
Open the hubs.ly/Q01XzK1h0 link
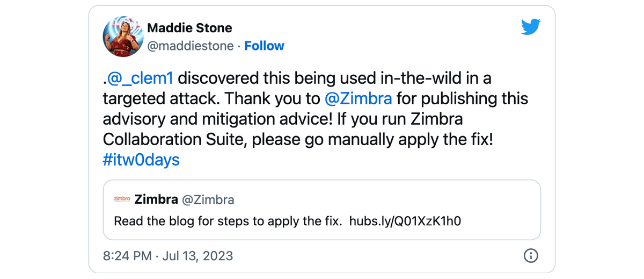405,221
